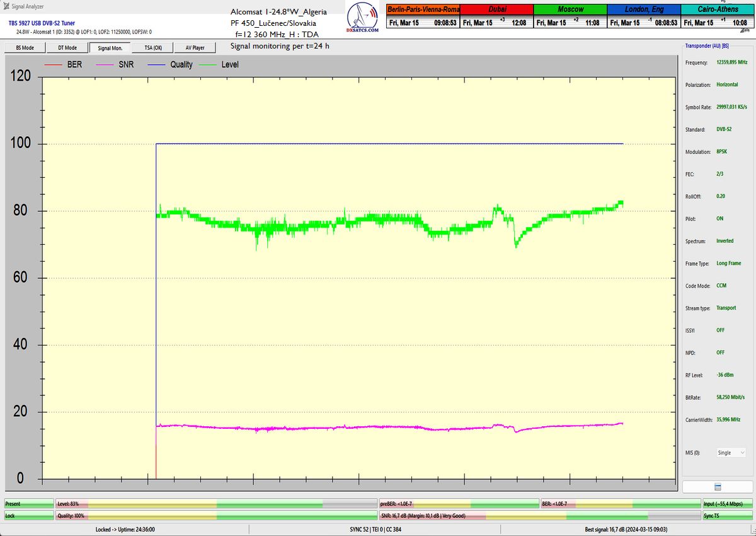This screenshot has height=536, width=756.
Task: Open the TSA (OK) tab
Action: pyautogui.click(x=153, y=47)
